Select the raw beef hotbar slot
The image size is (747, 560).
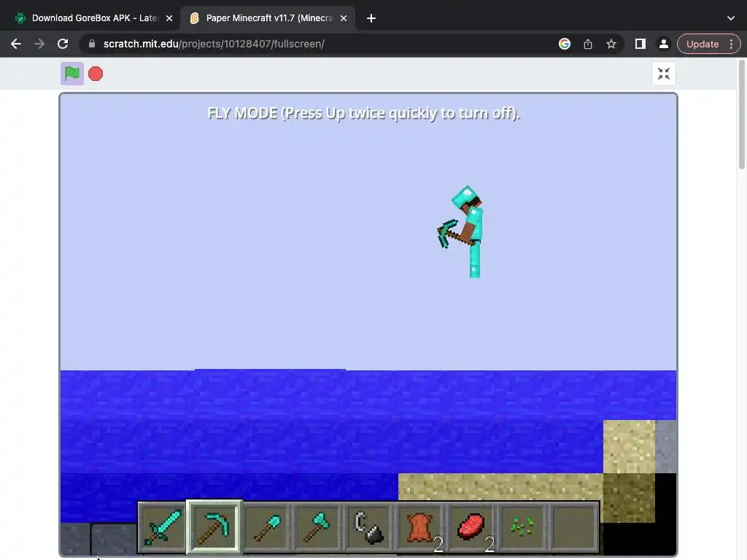point(472,527)
